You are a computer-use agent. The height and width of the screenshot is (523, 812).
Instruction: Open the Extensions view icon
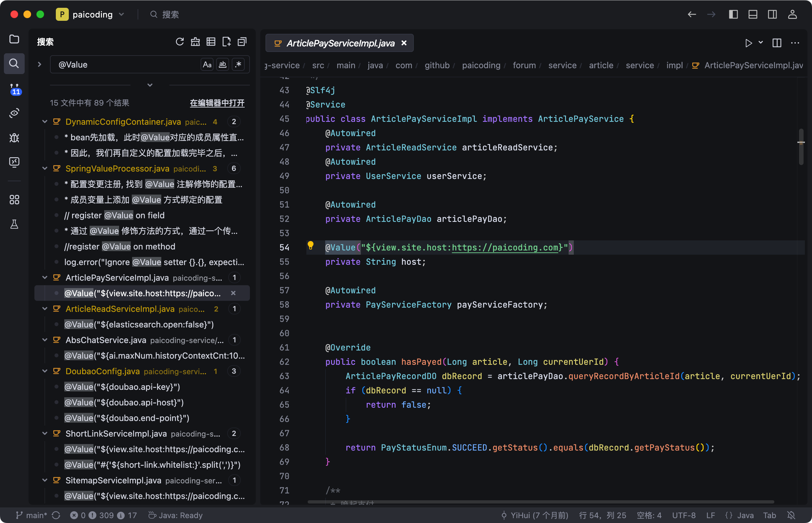tap(14, 199)
